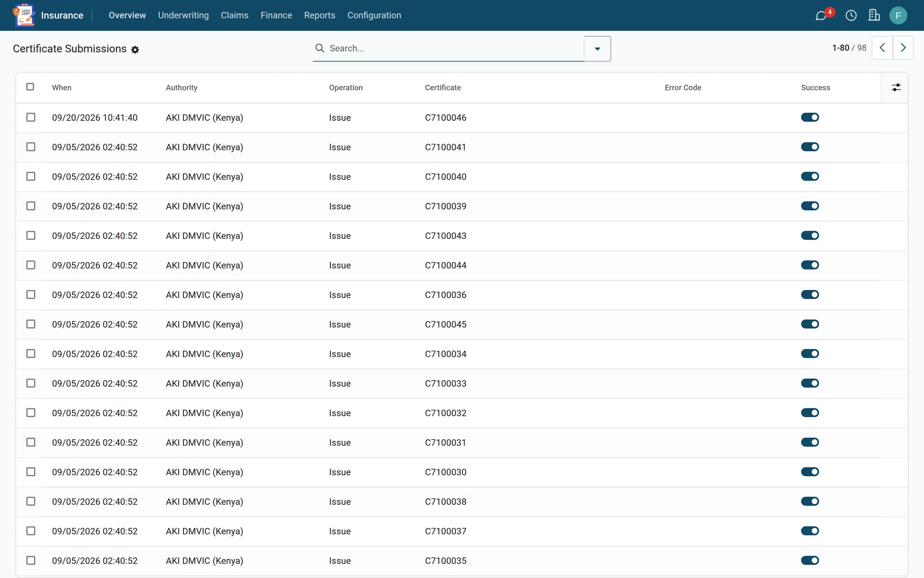This screenshot has width=924, height=578.
Task: Open the Insurance app home icon
Action: click(x=24, y=15)
